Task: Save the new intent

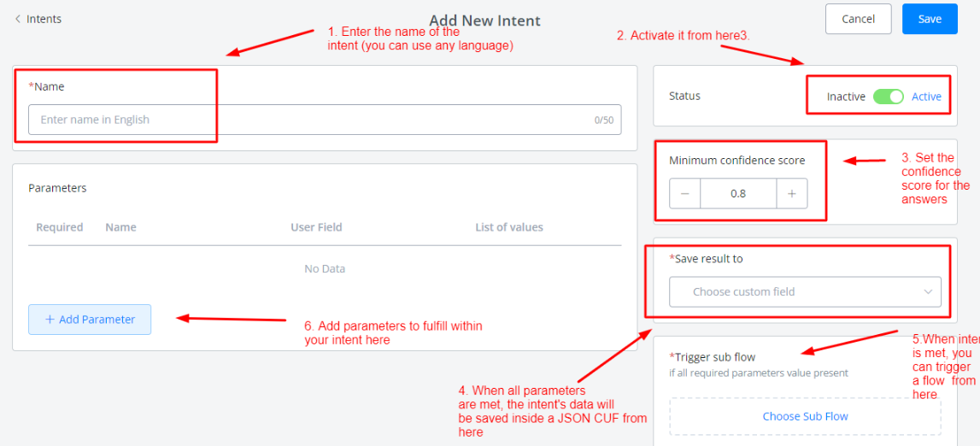Action: click(x=930, y=19)
